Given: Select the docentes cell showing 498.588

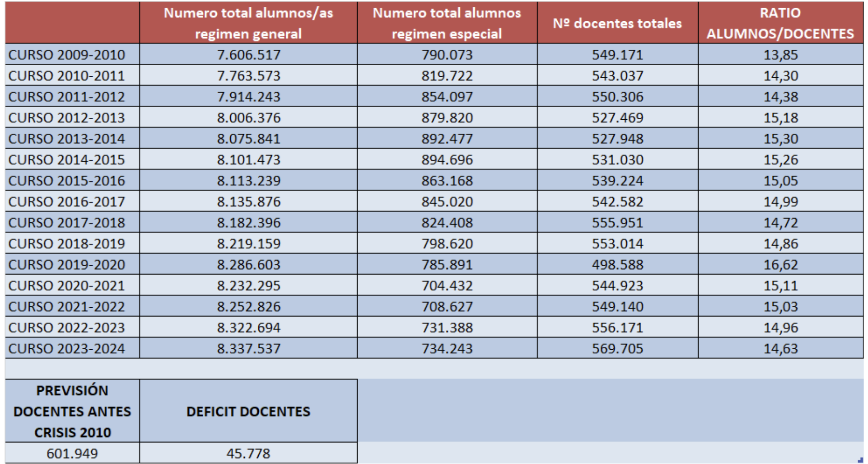Looking at the screenshot, I should click(617, 265).
